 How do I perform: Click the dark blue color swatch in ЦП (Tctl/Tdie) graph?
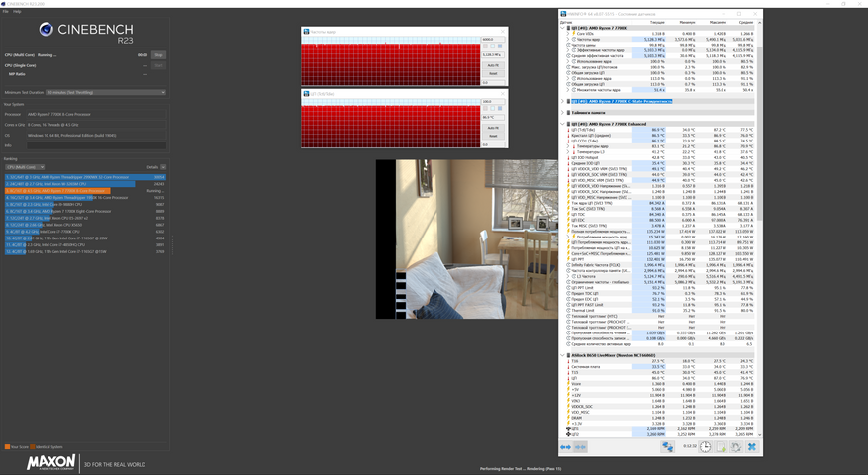500,109
